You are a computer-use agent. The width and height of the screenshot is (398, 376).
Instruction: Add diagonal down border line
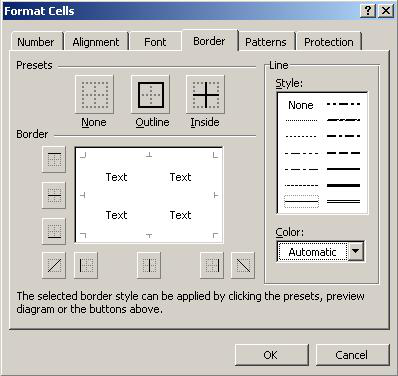pyautogui.click(x=243, y=265)
